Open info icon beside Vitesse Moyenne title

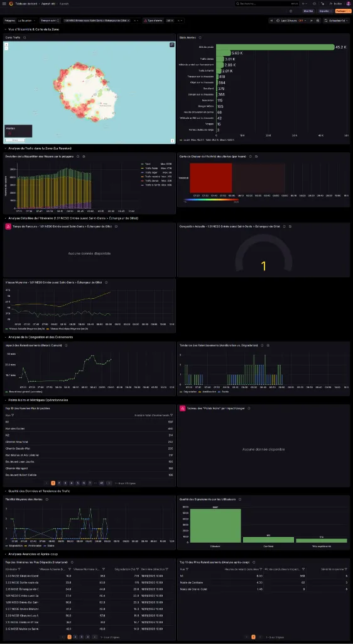point(106,282)
